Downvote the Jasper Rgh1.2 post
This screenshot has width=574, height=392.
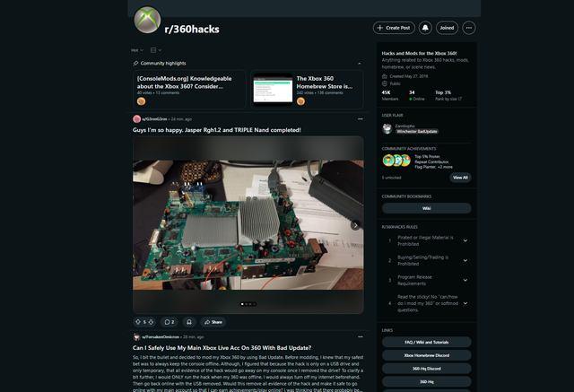click(151, 322)
